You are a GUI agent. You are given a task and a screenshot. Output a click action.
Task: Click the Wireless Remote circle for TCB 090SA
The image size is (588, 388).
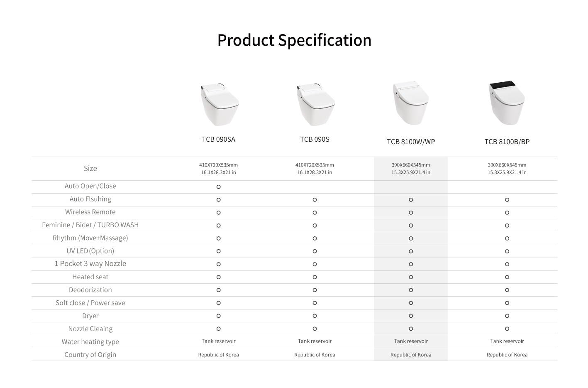pyautogui.click(x=219, y=213)
